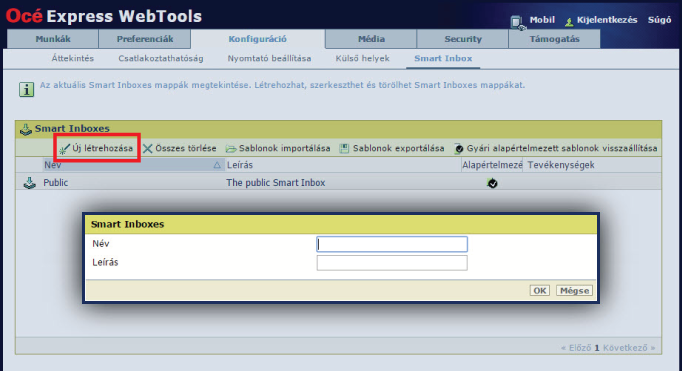The width and height of the screenshot is (682, 371).
Task: Click the Kijelentkezés logout link
Action: pos(607,20)
